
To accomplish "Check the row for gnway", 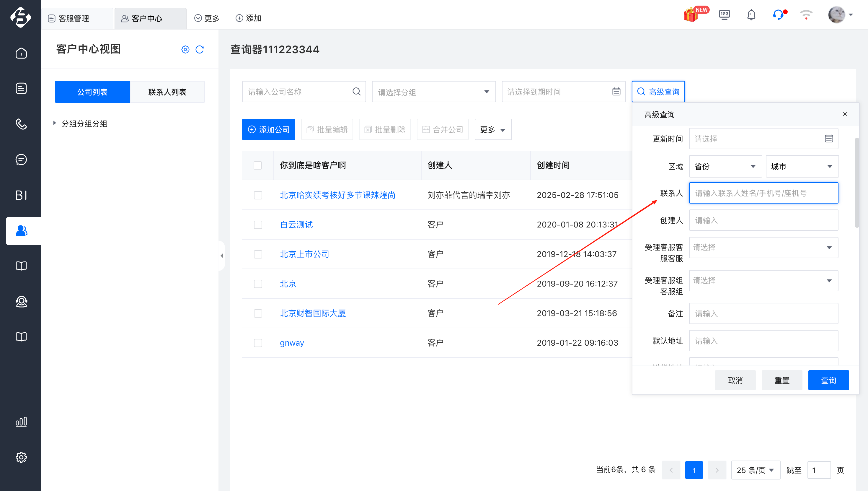I will click(x=258, y=343).
